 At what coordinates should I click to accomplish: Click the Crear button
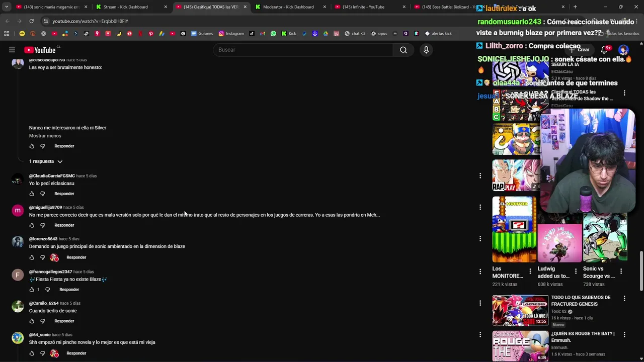click(579, 50)
